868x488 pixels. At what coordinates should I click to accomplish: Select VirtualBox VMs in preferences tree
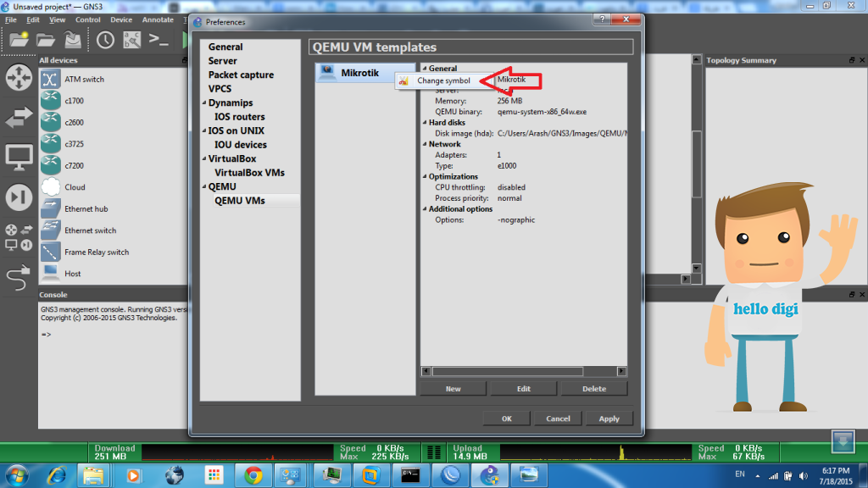point(250,173)
